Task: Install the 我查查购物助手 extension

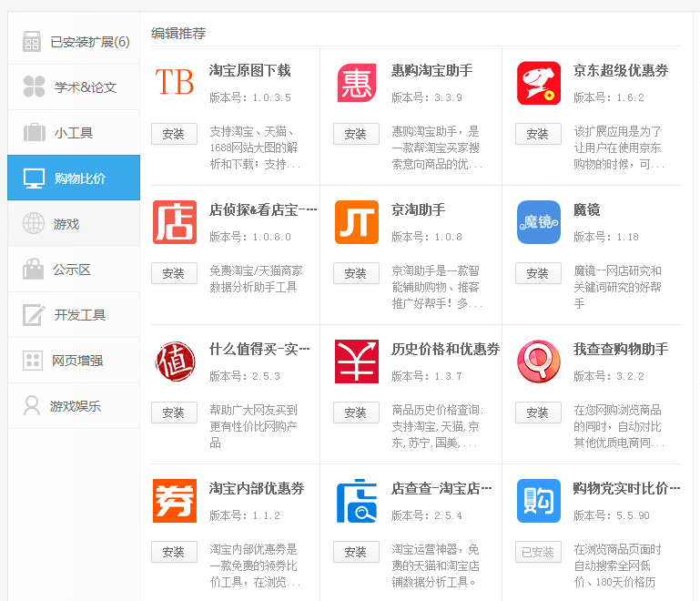Action: coord(538,413)
